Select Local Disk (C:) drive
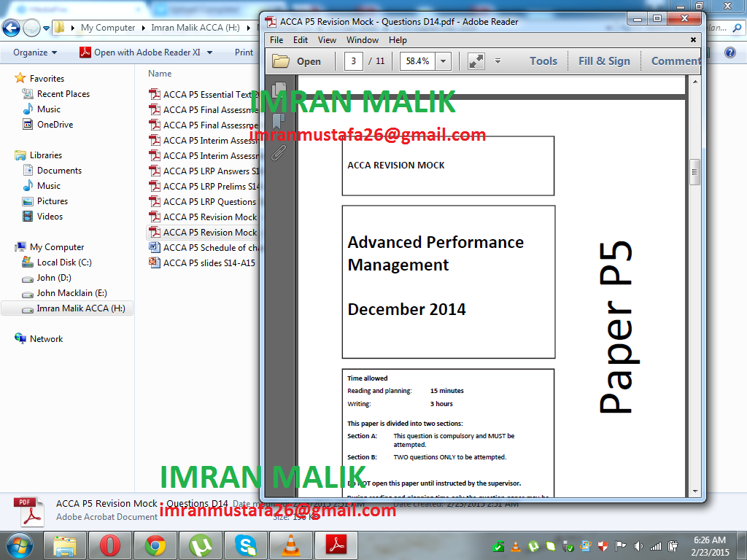The height and width of the screenshot is (560, 747). (64, 262)
